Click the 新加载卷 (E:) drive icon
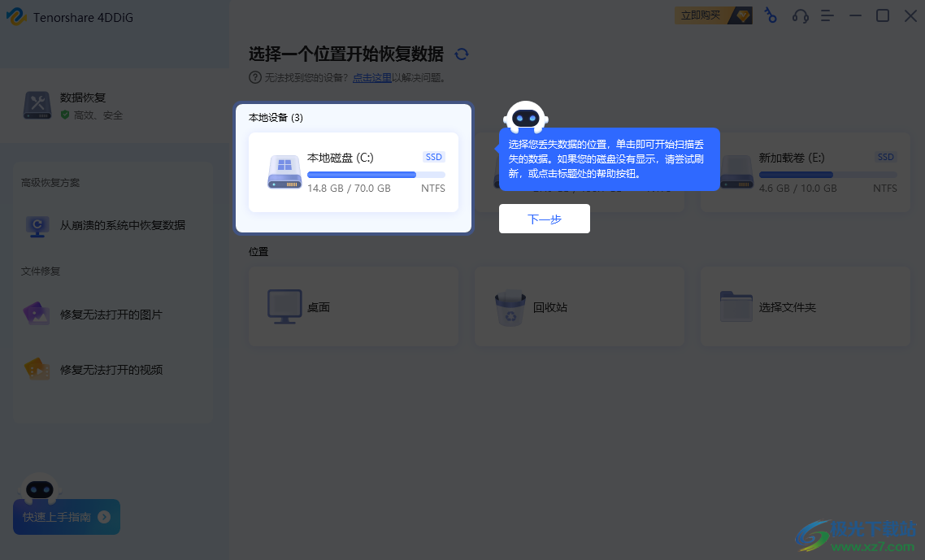Viewport: 925px width, 560px height. (736, 172)
